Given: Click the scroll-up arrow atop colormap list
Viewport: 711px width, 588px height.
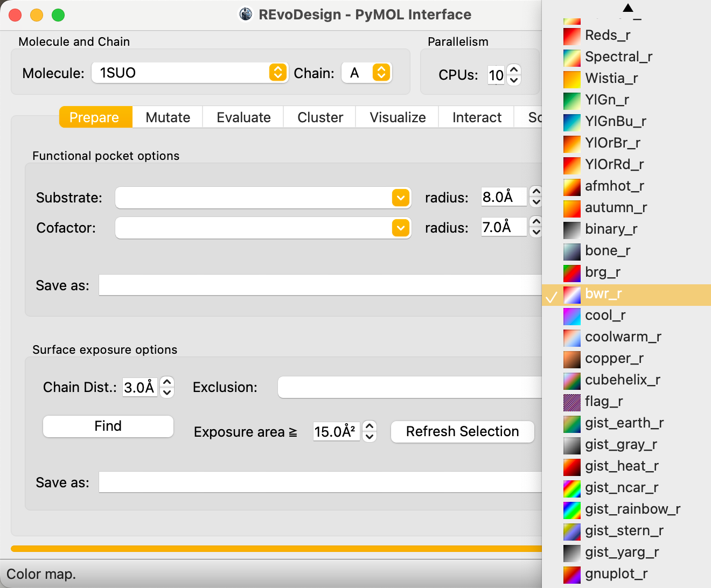Looking at the screenshot, I should click(x=628, y=8).
